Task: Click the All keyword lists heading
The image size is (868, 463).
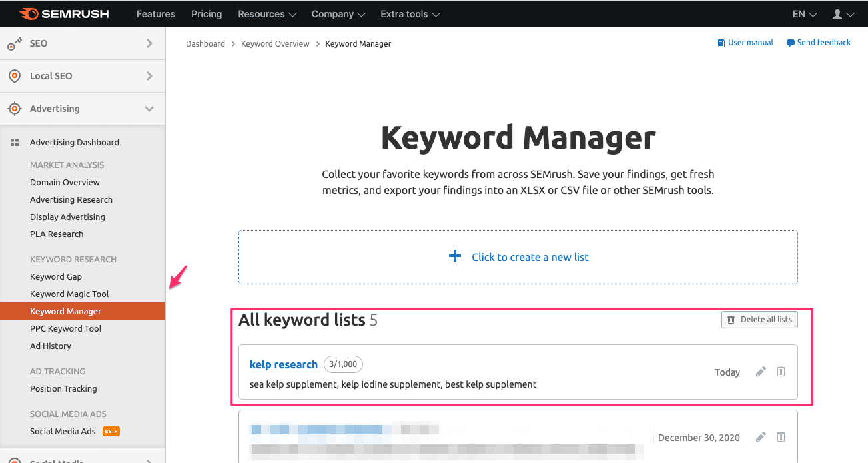Action: [x=302, y=320]
